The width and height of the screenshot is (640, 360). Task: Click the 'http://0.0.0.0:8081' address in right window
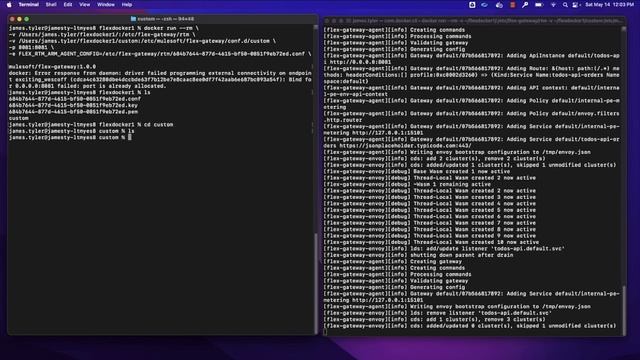point(360,62)
